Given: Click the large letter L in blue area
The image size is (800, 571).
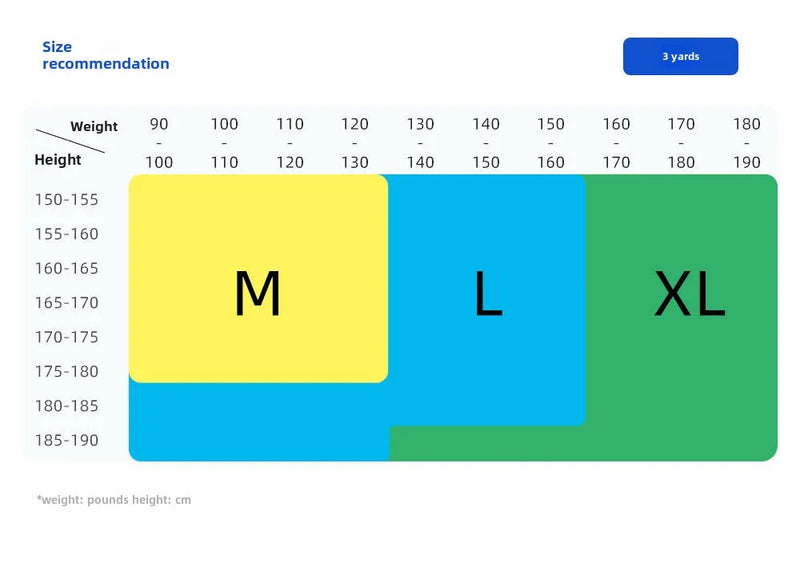Looking at the screenshot, I should (x=488, y=293).
